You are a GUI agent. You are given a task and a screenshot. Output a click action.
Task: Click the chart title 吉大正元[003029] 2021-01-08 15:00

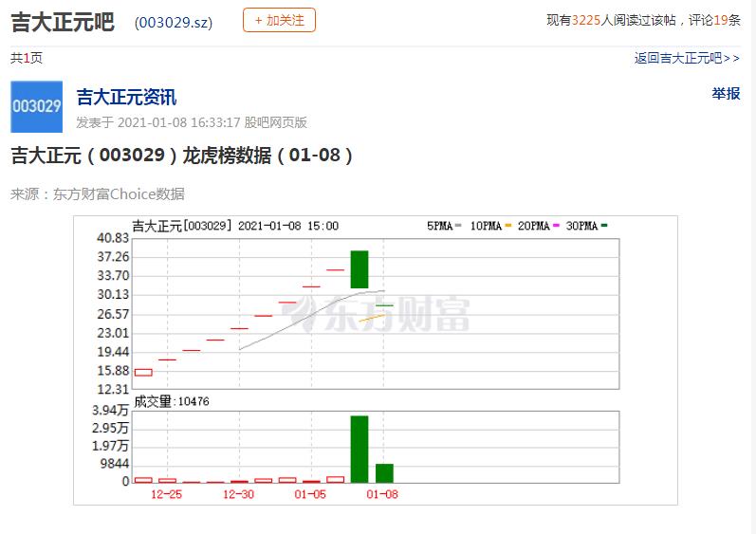[x=235, y=226]
